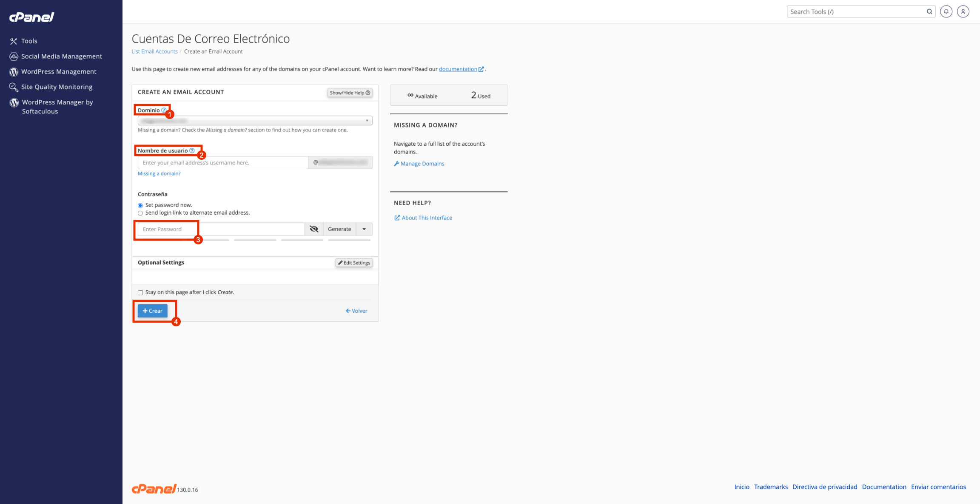The width and height of the screenshot is (980, 504).
Task: Click Edit Settings for Optional Settings
Action: click(354, 263)
